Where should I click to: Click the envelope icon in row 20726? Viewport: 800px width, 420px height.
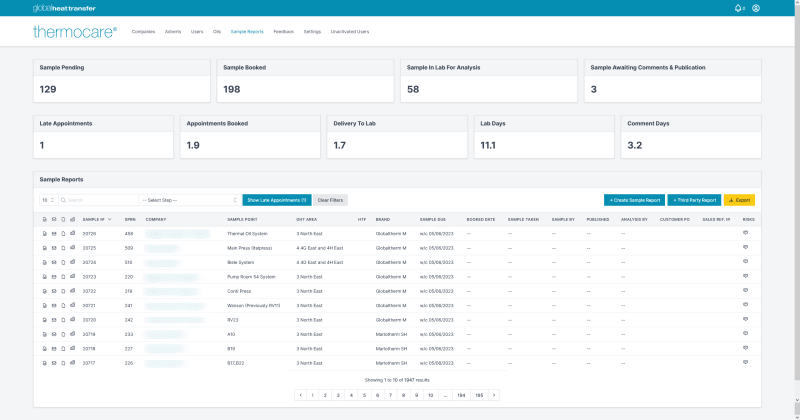pos(54,233)
